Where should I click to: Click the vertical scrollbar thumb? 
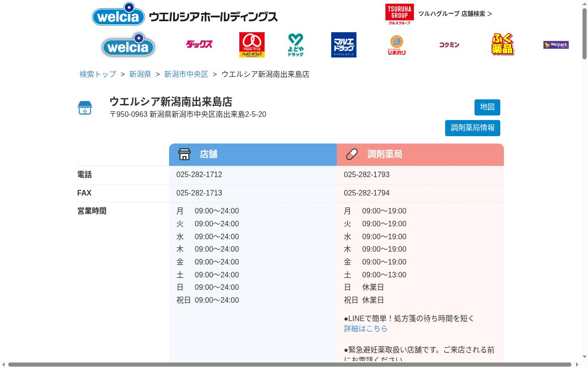coord(584,34)
